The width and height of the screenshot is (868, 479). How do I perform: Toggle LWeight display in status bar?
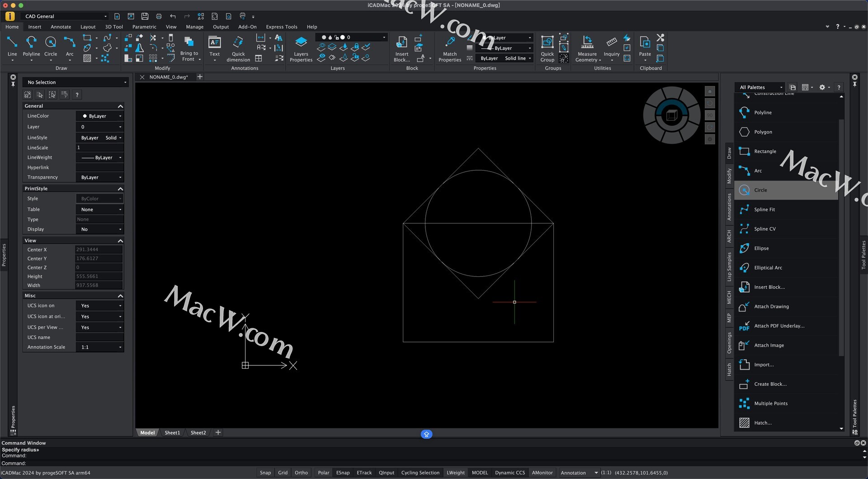[x=456, y=473]
